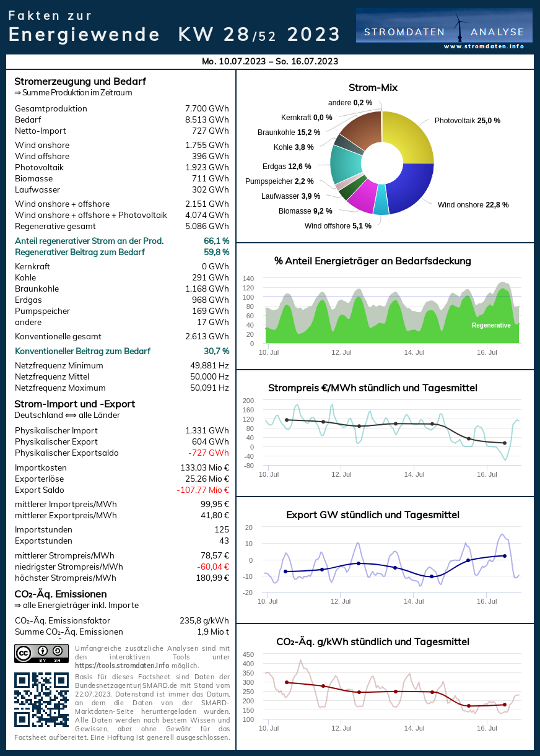Open the www.stromdaten.info website link

(x=484, y=46)
